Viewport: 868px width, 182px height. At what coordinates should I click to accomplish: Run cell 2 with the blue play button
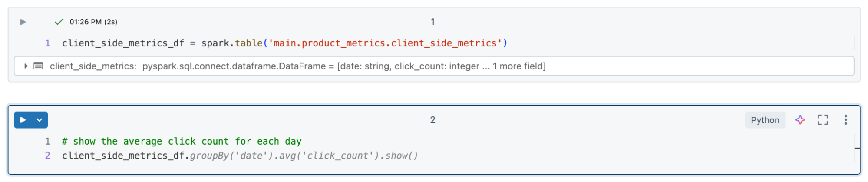tap(23, 120)
